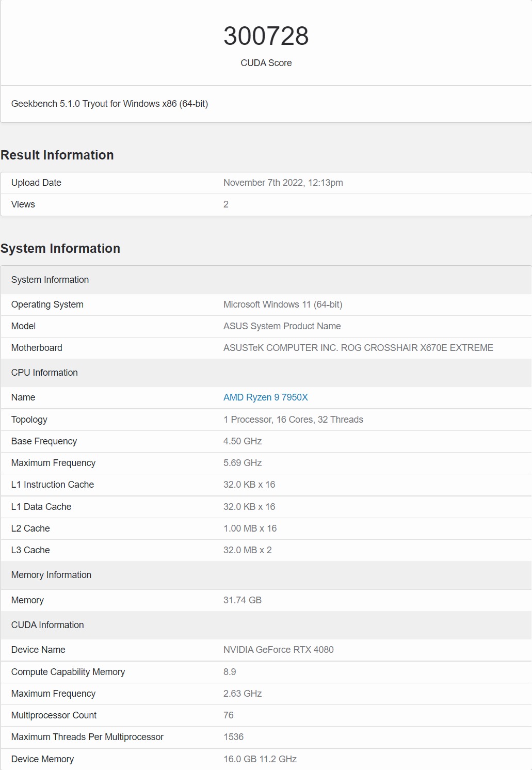Select the '8.9' compute capability value

pos(230,672)
